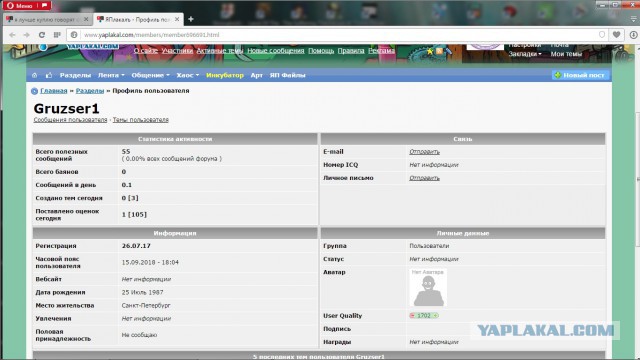Reload the page with the refresh icon

42,35
